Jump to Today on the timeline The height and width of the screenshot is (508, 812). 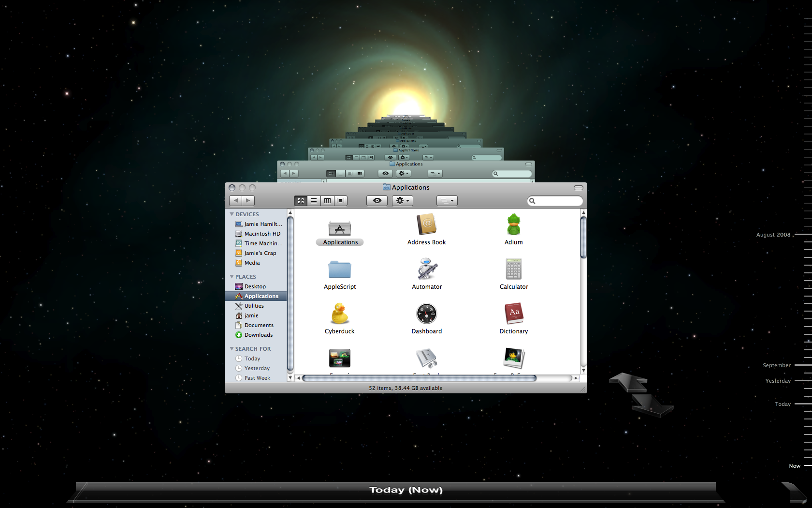(x=783, y=404)
